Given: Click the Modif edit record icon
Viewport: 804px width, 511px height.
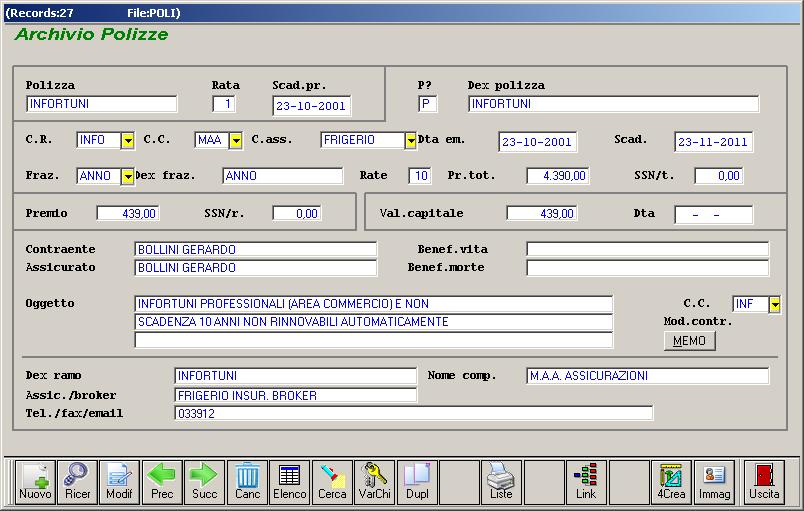Looking at the screenshot, I should pyautogui.click(x=119, y=482).
